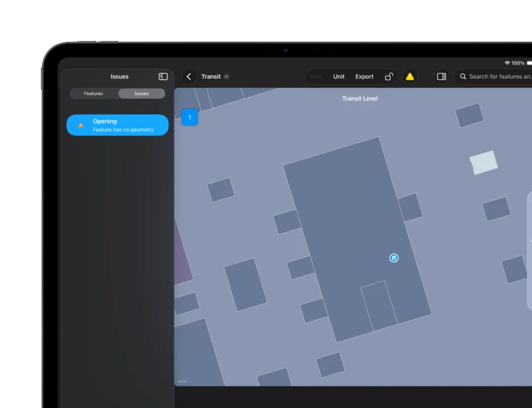The width and height of the screenshot is (532, 408).
Task: Click the warning triangle on Opening issue
Action: (81, 125)
